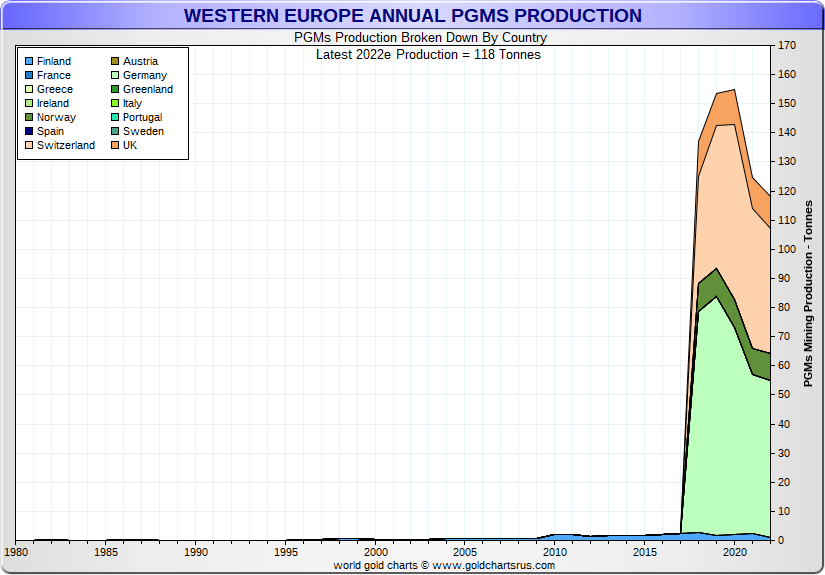Open the www.goldchartsrus.com footer link

coord(493,565)
